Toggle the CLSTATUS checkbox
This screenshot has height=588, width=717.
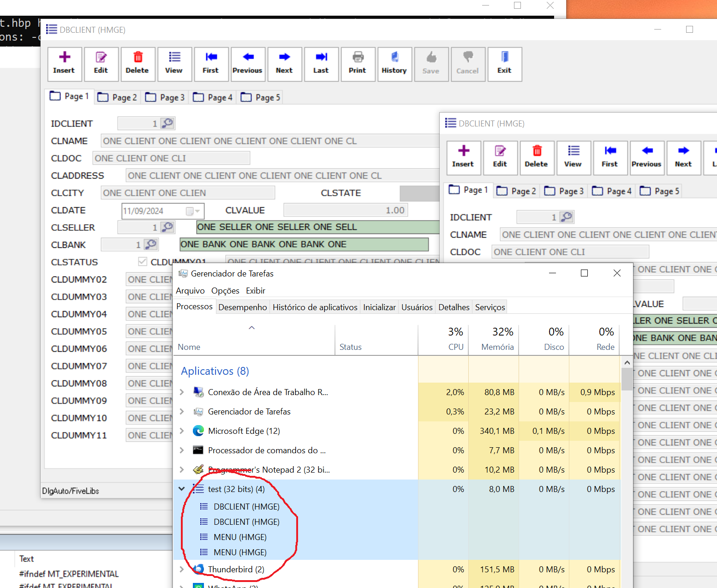(x=143, y=262)
